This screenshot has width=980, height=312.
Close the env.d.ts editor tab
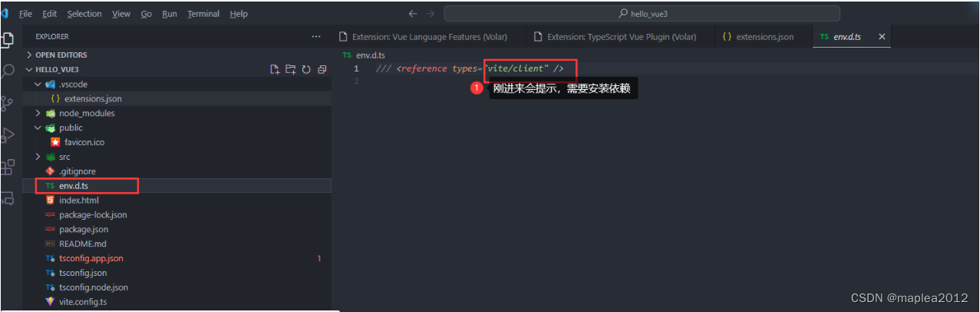tap(882, 37)
